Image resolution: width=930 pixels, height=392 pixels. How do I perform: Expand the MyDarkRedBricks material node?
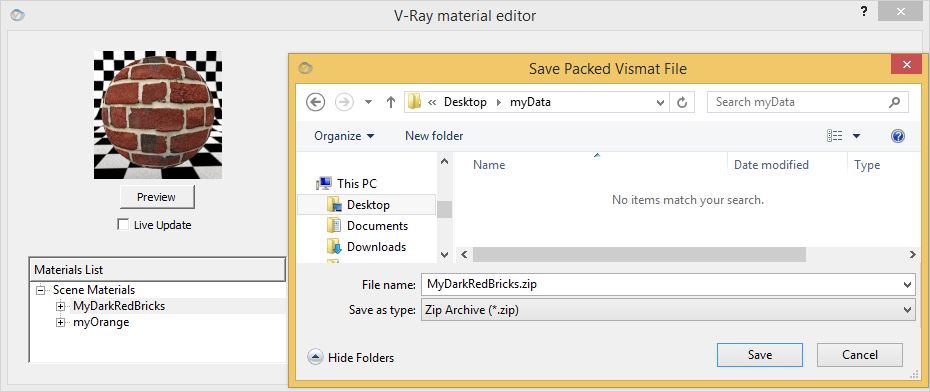click(x=60, y=307)
